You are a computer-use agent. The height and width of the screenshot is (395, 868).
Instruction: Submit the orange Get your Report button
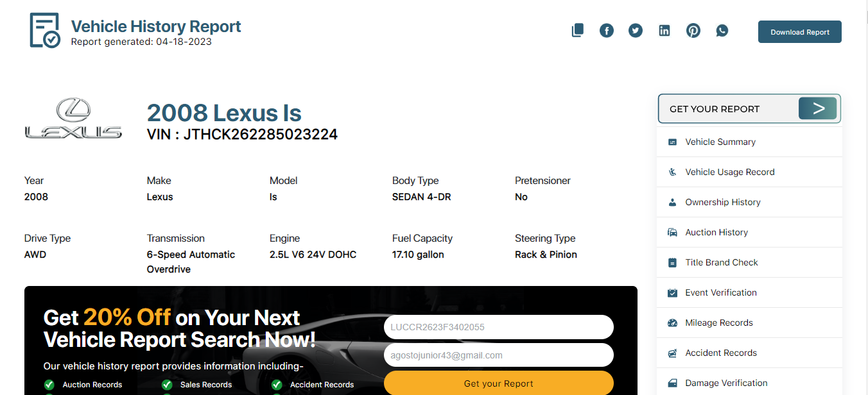pos(499,383)
